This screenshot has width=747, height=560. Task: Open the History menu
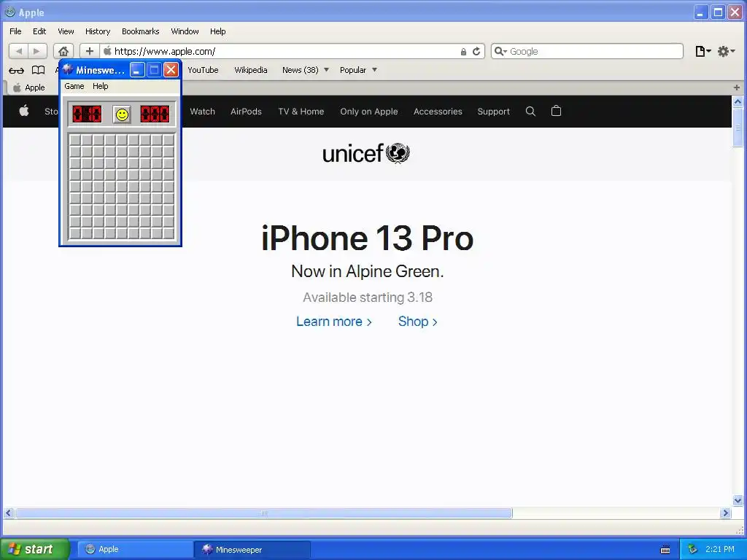coord(98,31)
